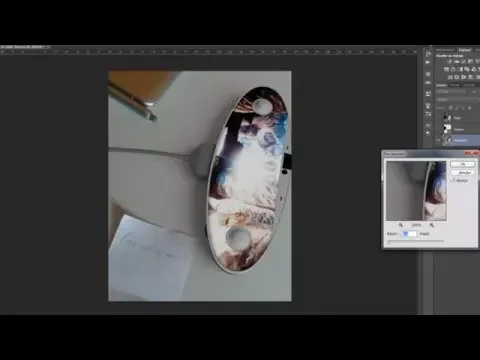This screenshot has height=360, width=480.
Task: Click the Rayon radius input field
Action: click(x=409, y=234)
